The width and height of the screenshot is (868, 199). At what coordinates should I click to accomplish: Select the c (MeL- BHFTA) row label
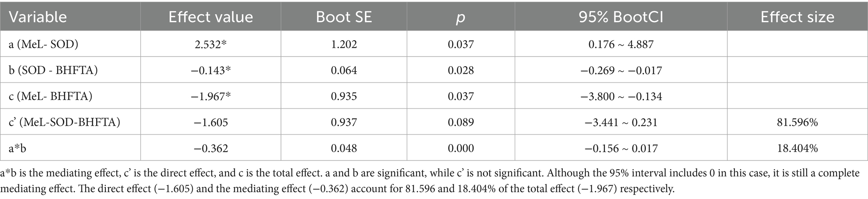(x=50, y=96)
